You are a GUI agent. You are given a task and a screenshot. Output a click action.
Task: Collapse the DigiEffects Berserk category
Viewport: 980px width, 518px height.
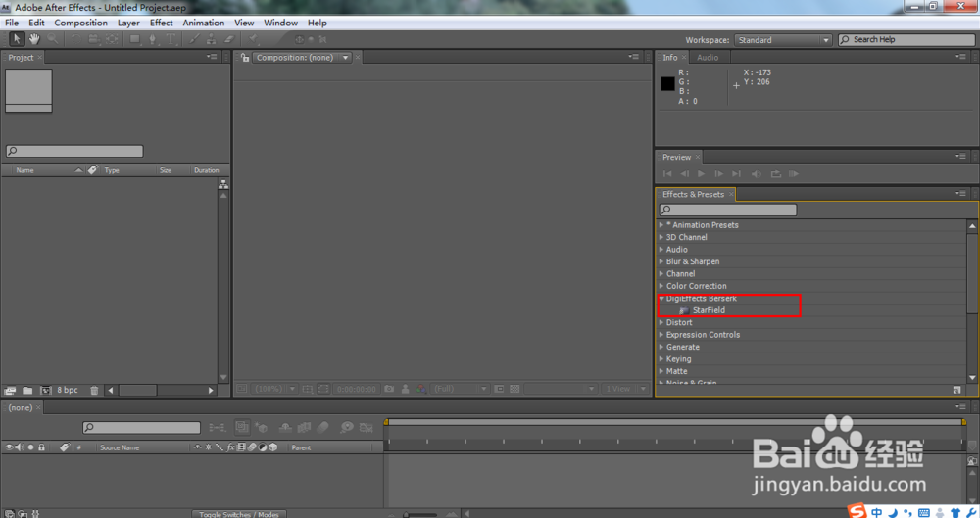(661, 299)
